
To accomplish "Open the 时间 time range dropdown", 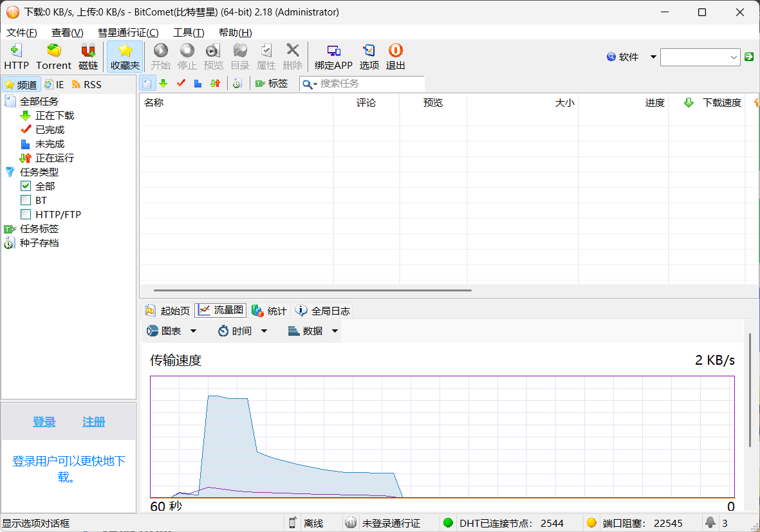I will (x=243, y=331).
